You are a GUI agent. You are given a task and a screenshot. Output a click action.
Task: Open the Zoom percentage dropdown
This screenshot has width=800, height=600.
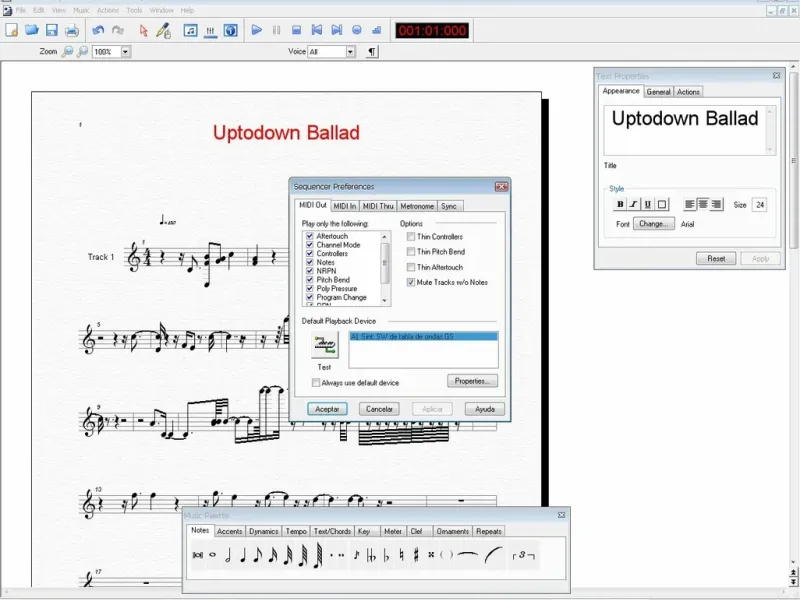click(125, 52)
